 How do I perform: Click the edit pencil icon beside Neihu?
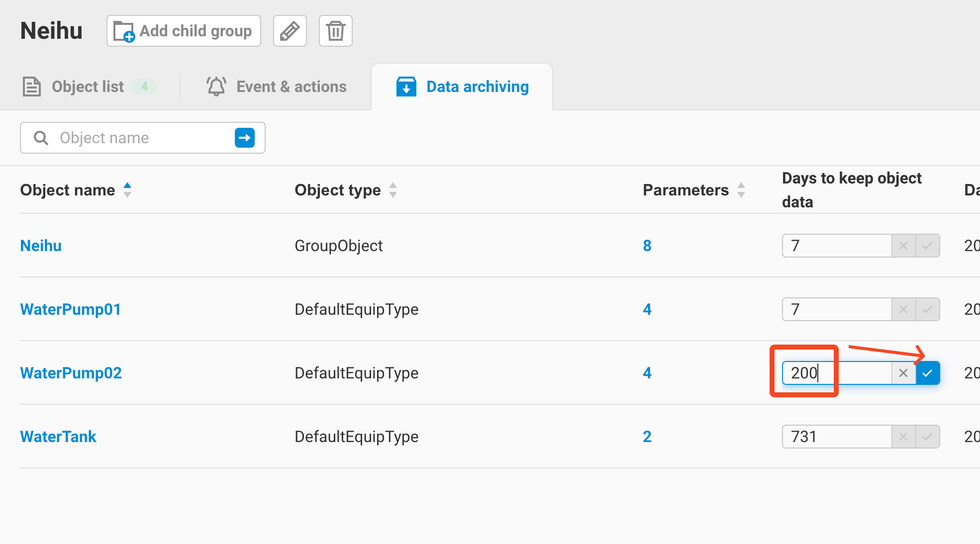(x=290, y=31)
